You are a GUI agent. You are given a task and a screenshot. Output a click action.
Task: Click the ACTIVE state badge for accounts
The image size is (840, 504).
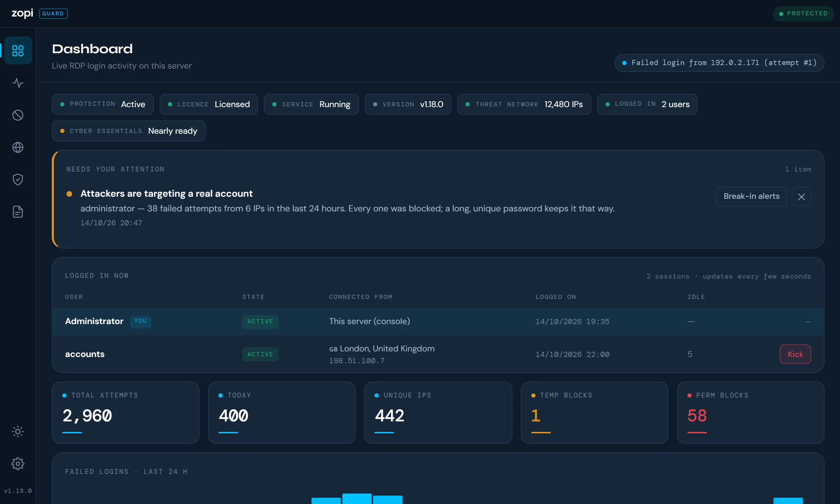point(260,354)
